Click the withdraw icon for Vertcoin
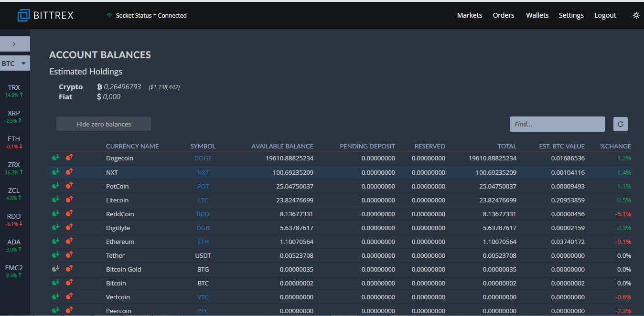This screenshot has height=316, width=644. pos(69,296)
